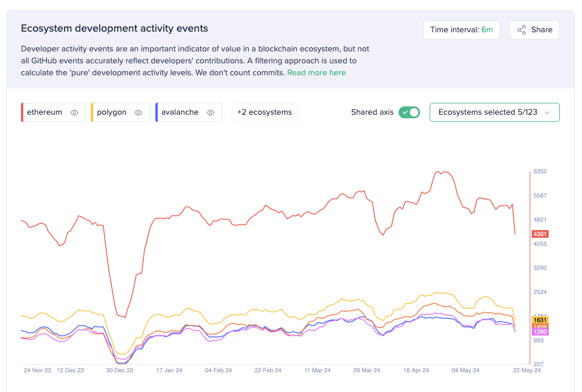Click the yellow 1631 value badge
Screen dimensions: 582x392
click(x=540, y=320)
